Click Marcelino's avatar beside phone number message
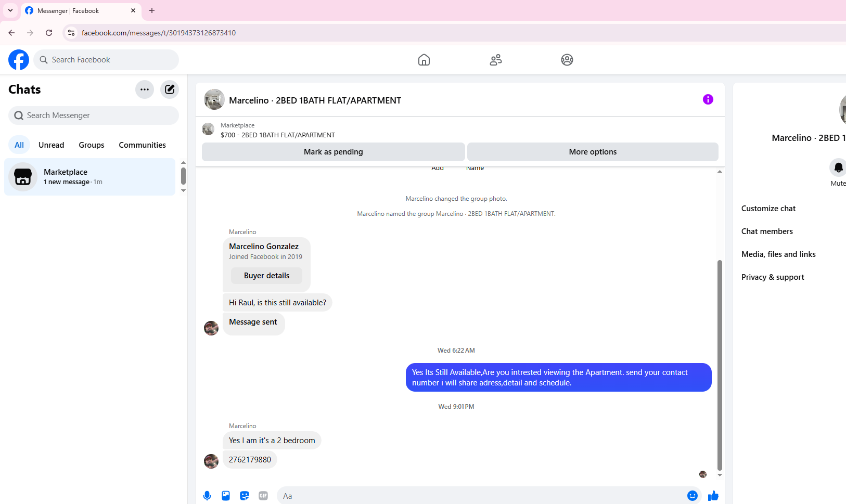This screenshot has height=504, width=846. click(x=211, y=461)
